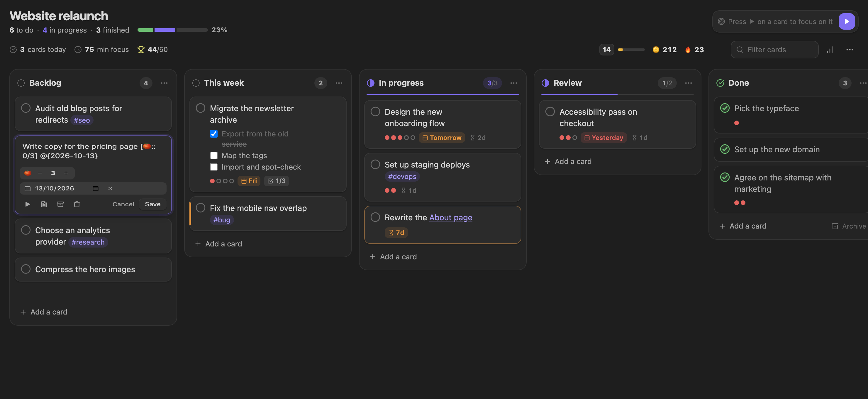Start focus session with purple play button
Image resolution: width=868 pixels, height=399 pixels.
point(846,22)
